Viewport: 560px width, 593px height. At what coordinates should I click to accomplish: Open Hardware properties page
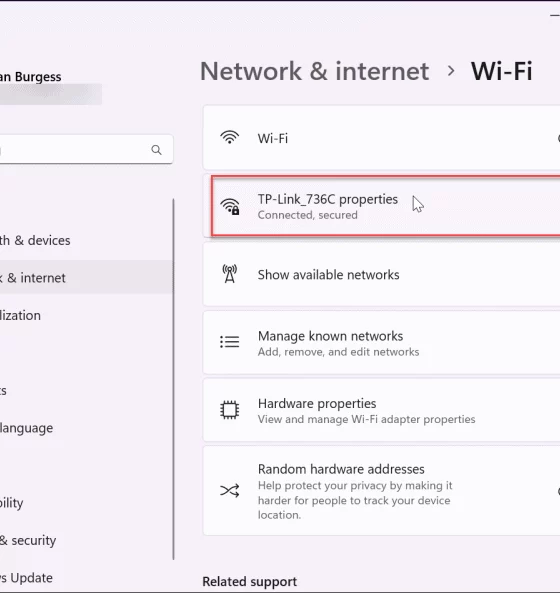(x=382, y=410)
